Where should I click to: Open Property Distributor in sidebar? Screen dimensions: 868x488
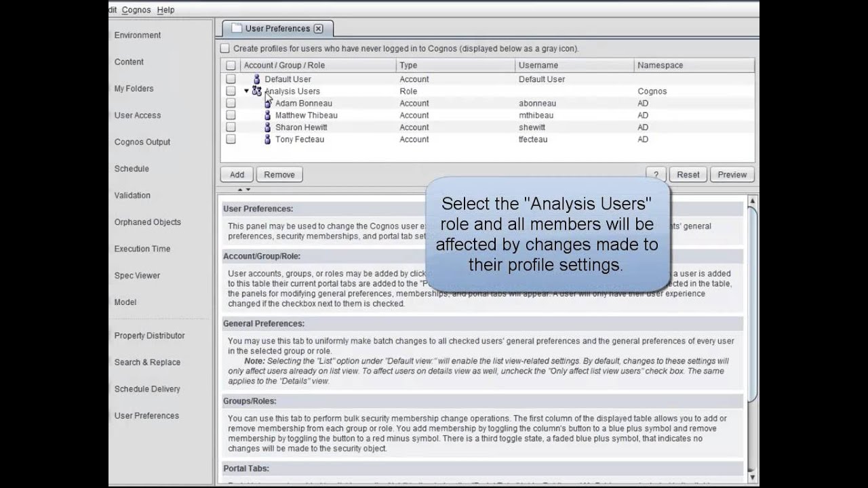tap(149, 335)
